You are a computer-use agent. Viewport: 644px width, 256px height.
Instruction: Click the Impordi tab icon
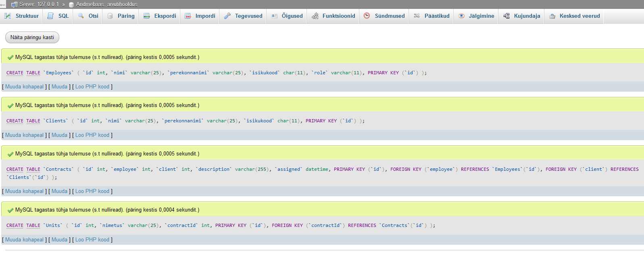(188, 16)
